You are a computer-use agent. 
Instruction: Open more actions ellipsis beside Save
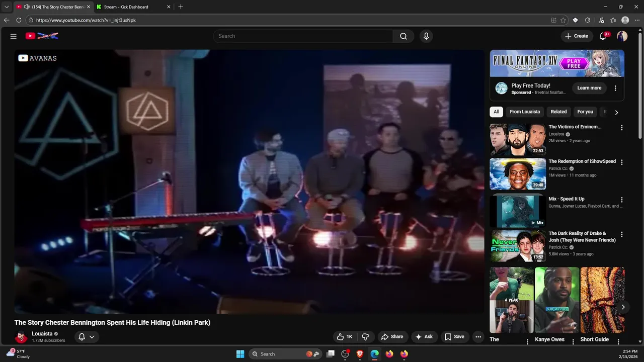pos(478,337)
